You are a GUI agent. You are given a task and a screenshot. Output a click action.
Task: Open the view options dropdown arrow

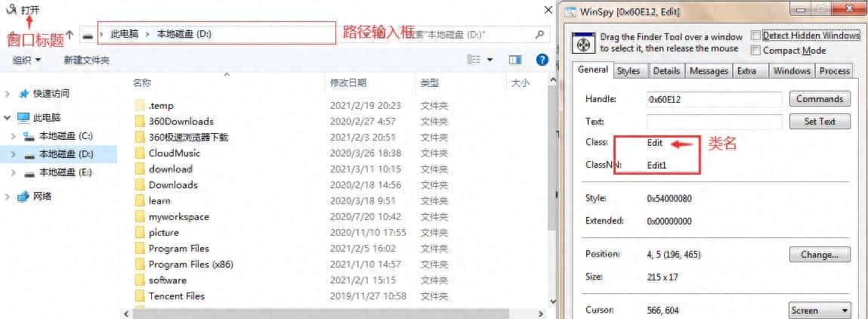490,60
